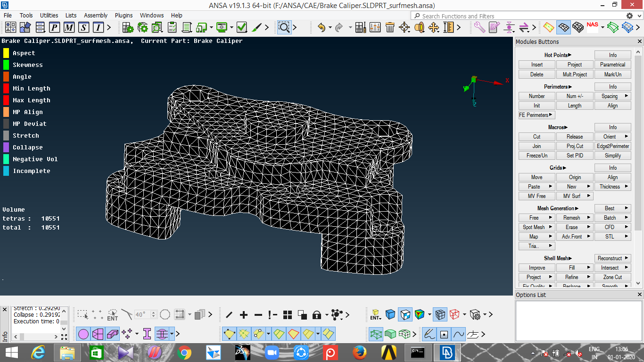This screenshot has width=644, height=362.
Task: Click the Freeze/Un button
Action: [x=537, y=156]
